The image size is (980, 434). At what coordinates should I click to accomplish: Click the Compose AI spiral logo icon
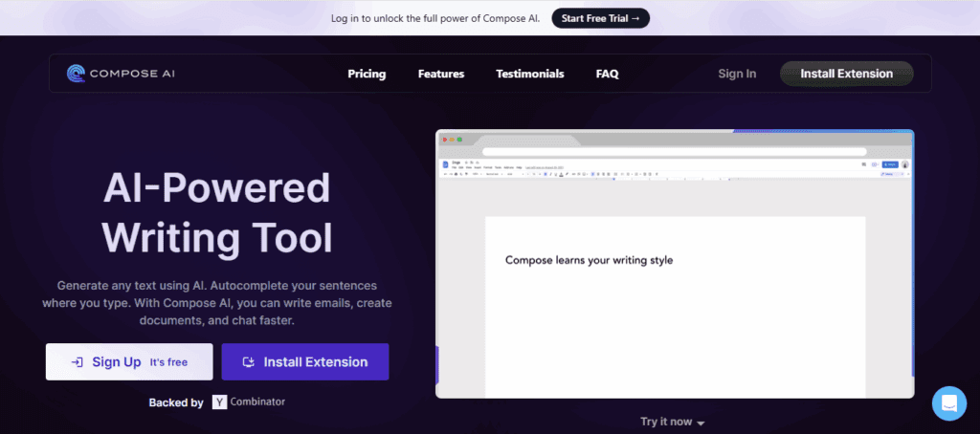77,74
